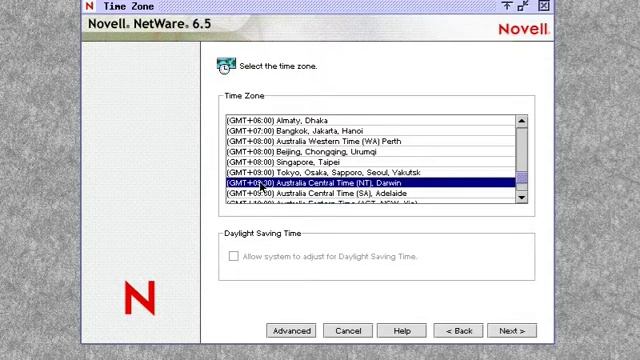
Task: Enable Allow system to adjust for Daylight Saving
Action: pyautogui.click(x=233, y=256)
